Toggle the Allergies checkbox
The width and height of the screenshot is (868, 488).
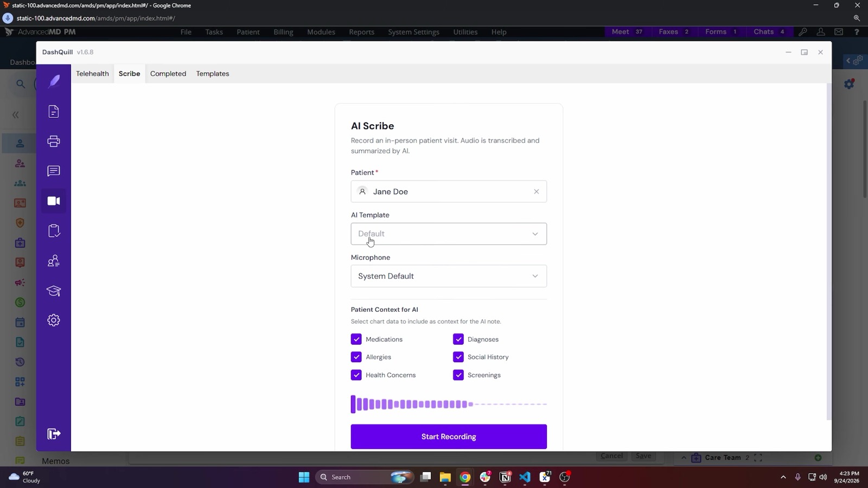coord(356,357)
